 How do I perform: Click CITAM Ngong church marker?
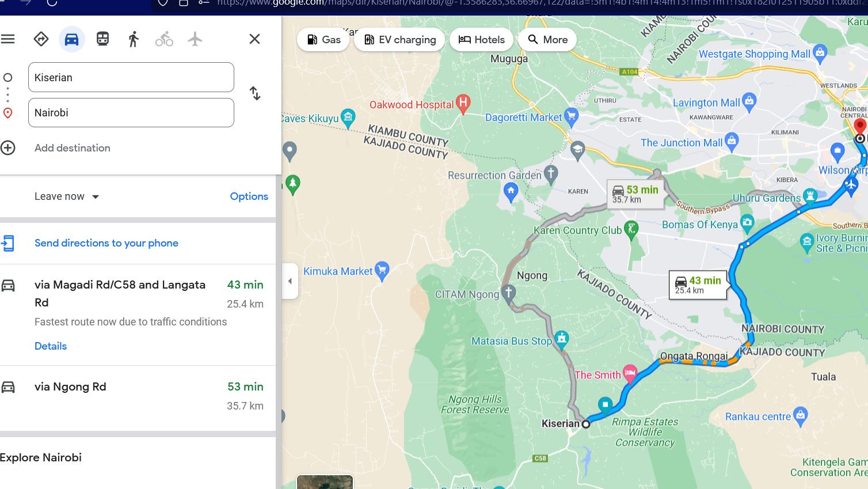click(x=508, y=294)
